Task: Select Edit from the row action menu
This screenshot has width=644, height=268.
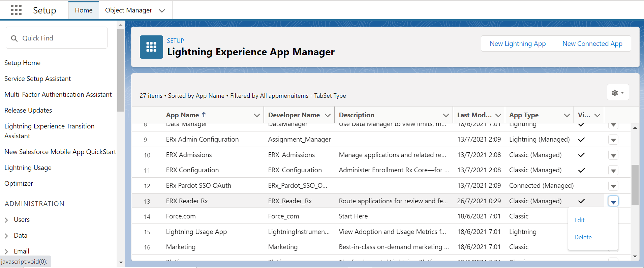Action: (579, 220)
